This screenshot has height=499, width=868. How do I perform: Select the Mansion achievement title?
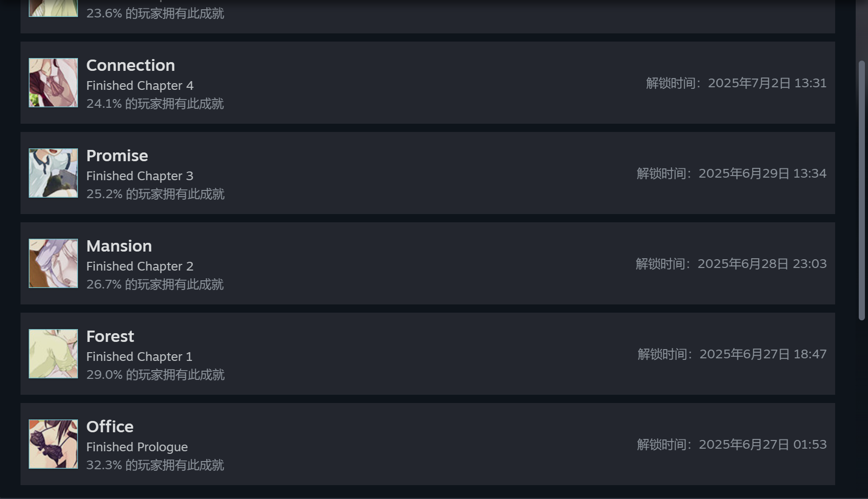pos(119,246)
